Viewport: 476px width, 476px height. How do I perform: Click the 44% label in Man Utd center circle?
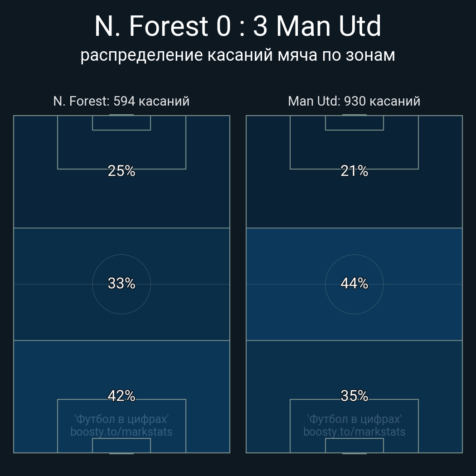pyautogui.click(x=354, y=283)
